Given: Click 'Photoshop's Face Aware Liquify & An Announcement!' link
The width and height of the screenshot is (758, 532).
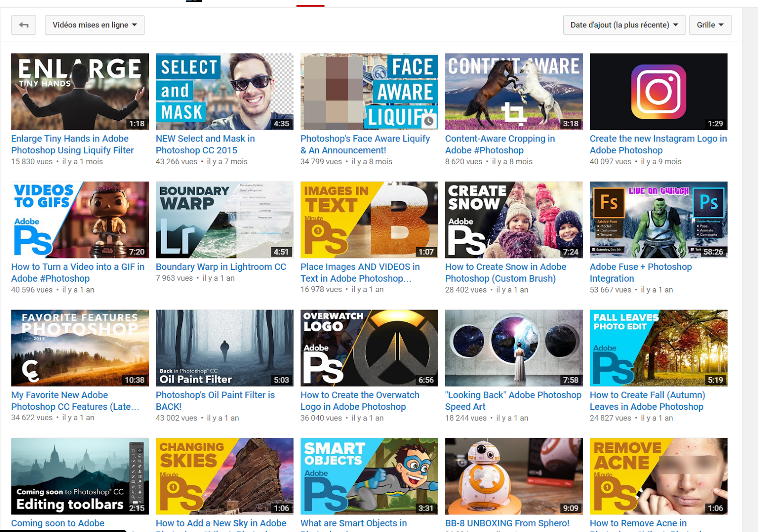Looking at the screenshot, I should [365, 144].
